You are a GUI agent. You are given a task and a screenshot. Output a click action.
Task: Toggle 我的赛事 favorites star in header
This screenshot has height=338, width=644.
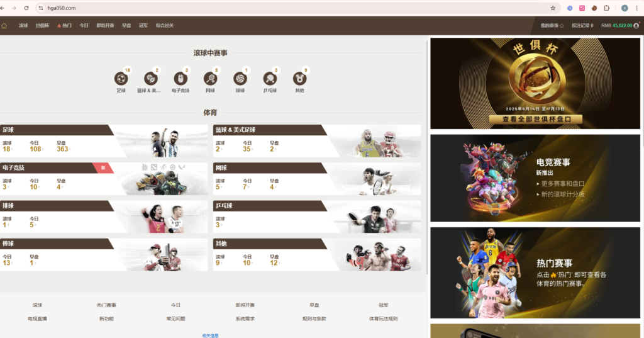tap(562, 26)
